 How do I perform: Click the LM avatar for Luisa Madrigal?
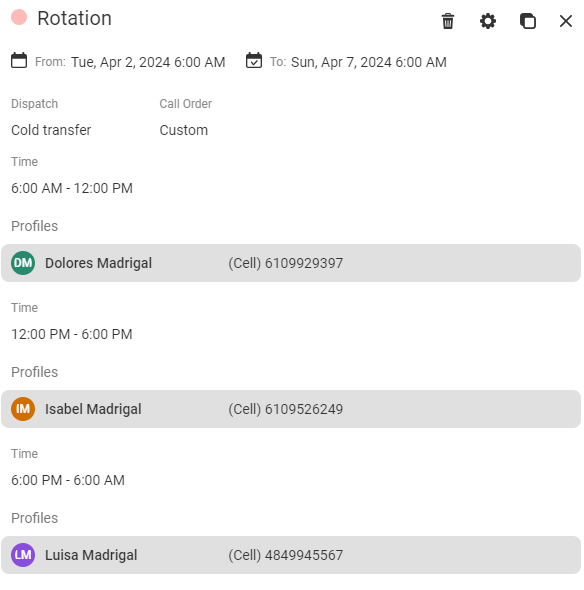click(23, 555)
